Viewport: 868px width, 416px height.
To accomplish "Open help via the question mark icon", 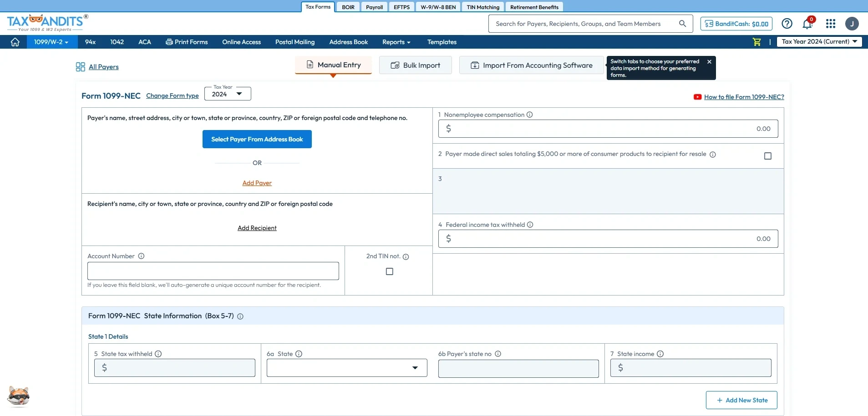I will click(787, 23).
